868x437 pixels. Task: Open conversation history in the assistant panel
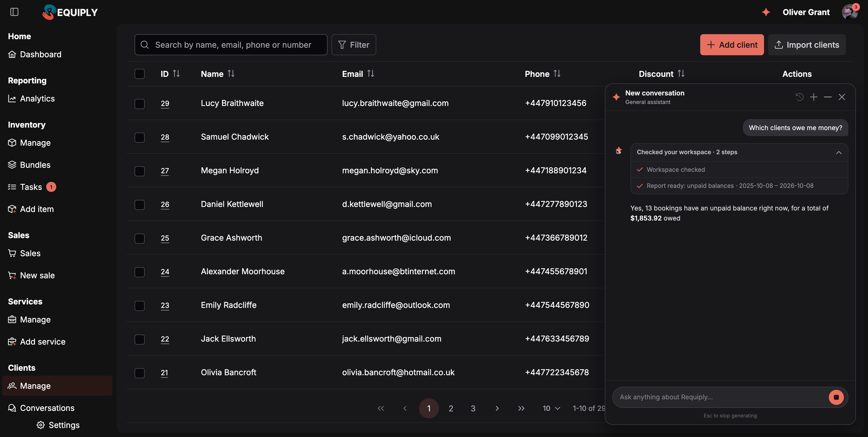pos(800,97)
